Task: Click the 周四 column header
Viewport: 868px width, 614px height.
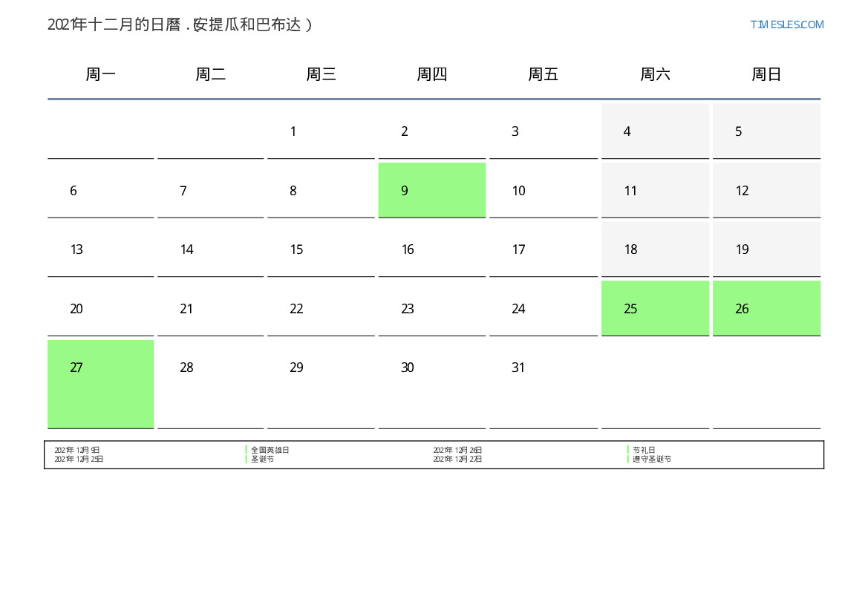Action: [431, 74]
